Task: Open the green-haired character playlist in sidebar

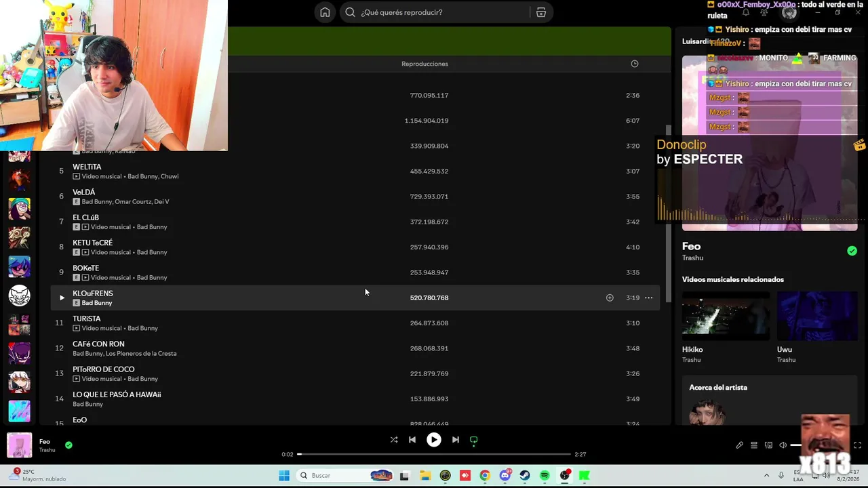Action: coord(19,209)
